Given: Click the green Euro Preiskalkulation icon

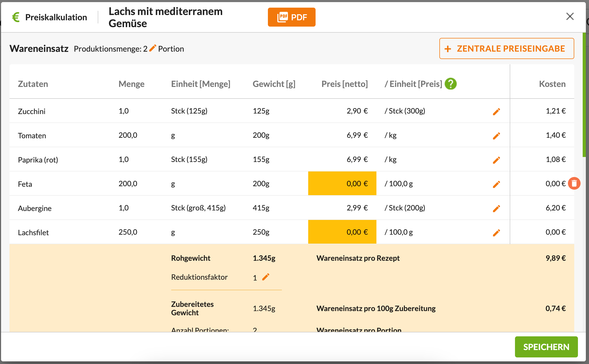Looking at the screenshot, I should pos(16,17).
